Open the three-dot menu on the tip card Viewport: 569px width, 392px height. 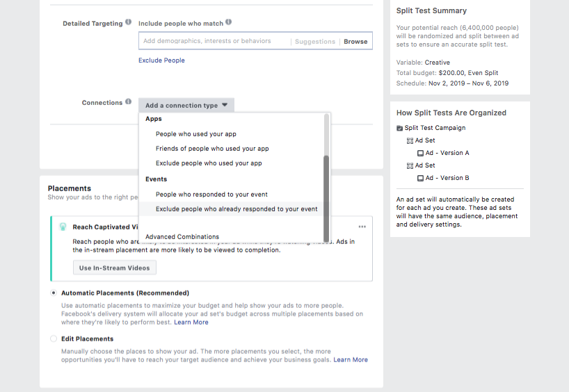[x=362, y=227]
